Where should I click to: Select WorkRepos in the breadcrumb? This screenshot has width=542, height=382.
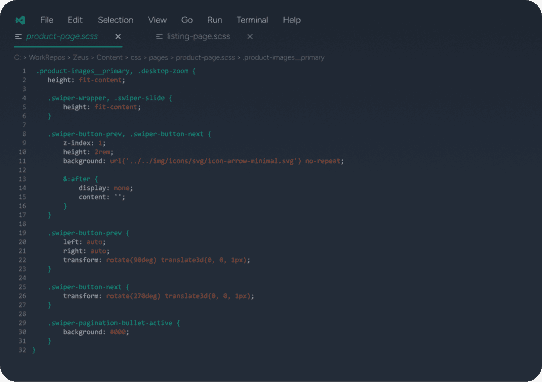47,57
